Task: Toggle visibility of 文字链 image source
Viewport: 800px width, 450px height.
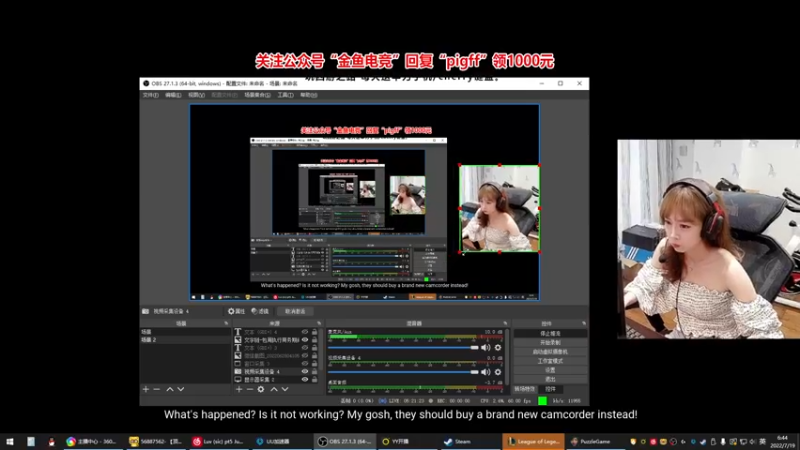Action: pyautogui.click(x=305, y=340)
